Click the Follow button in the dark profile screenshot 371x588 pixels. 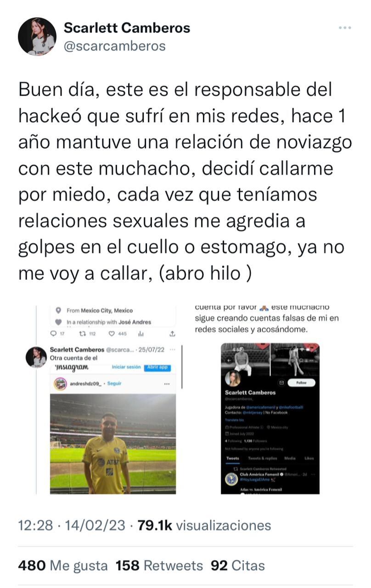[x=302, y=382]
